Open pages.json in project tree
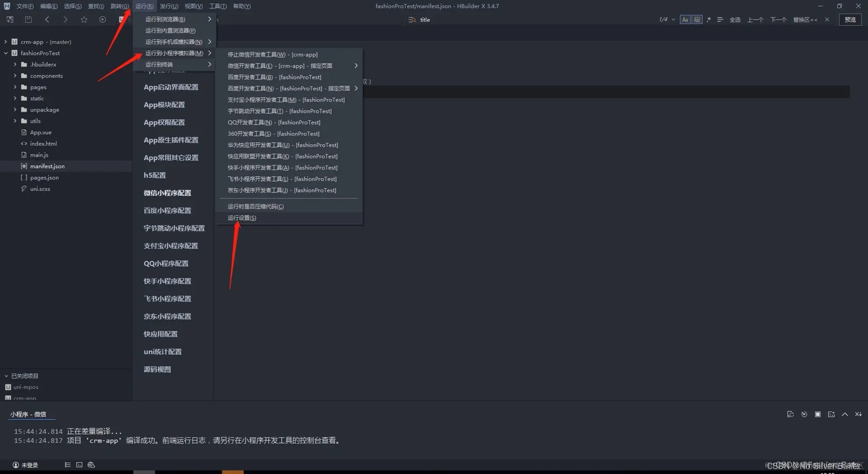This screenshot has height=474, width=868. tap(44, 177)
